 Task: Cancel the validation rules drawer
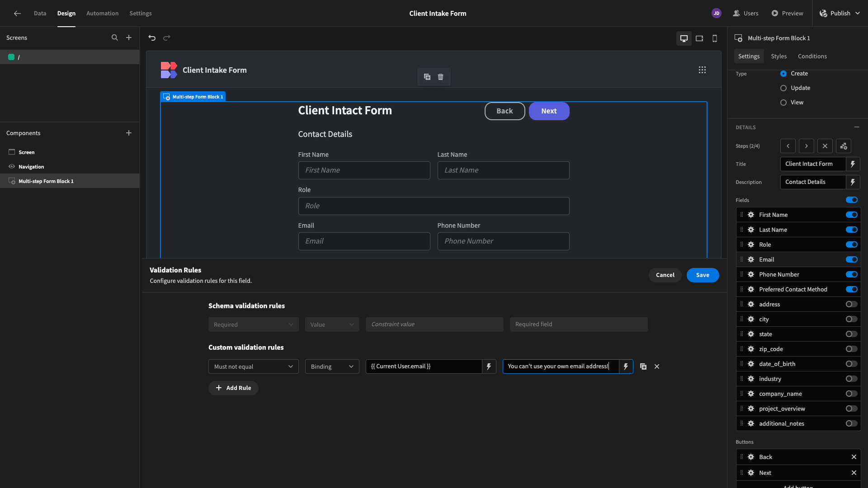665,275
